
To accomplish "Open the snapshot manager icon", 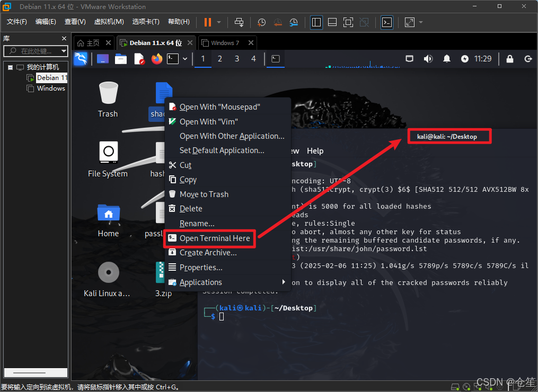I will coord(294,22).
